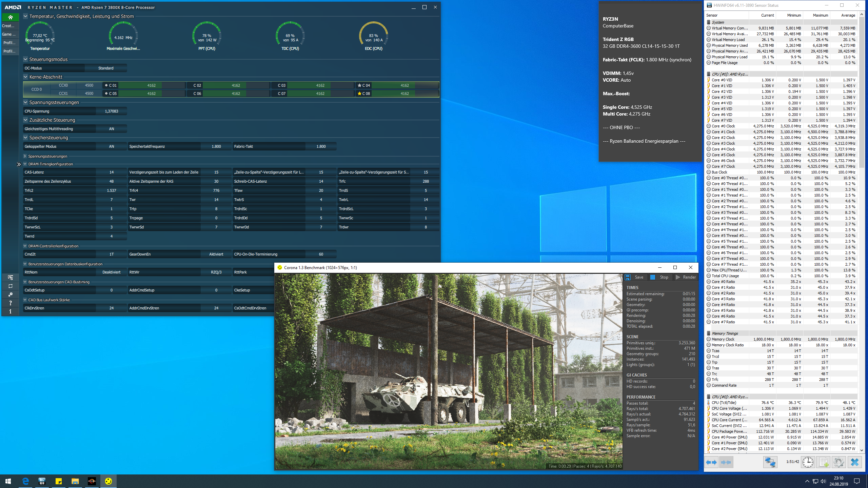The width and height of the screenshot is (868, 488).
Task: Collapse the DRAM-Timingkonfiguration section
Action: [25, 164]
